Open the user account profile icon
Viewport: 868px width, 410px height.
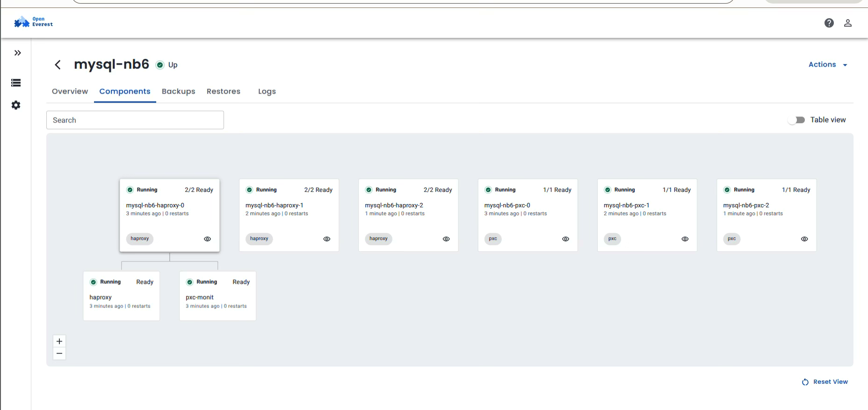[847, 23]
